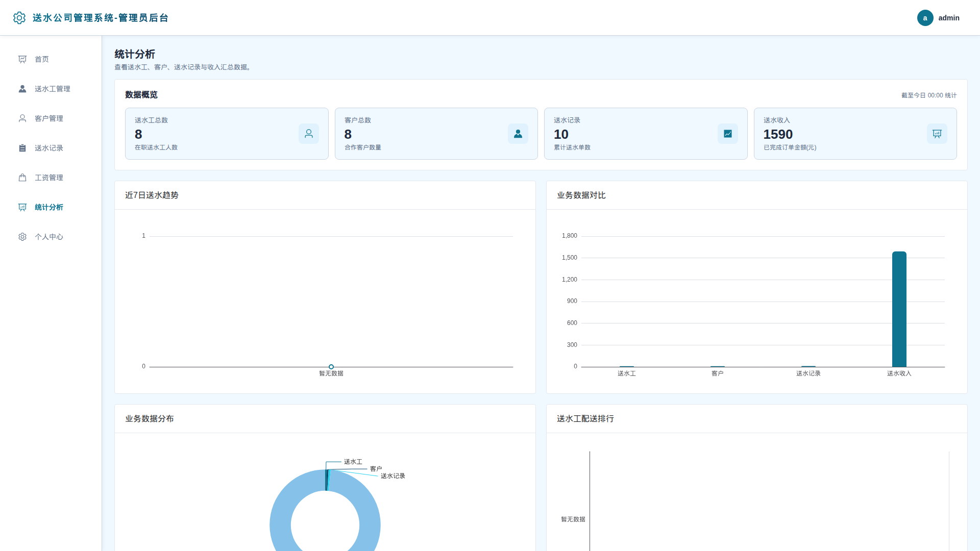Click the 客户 bar in the bar chart

(x=718, y=366)
